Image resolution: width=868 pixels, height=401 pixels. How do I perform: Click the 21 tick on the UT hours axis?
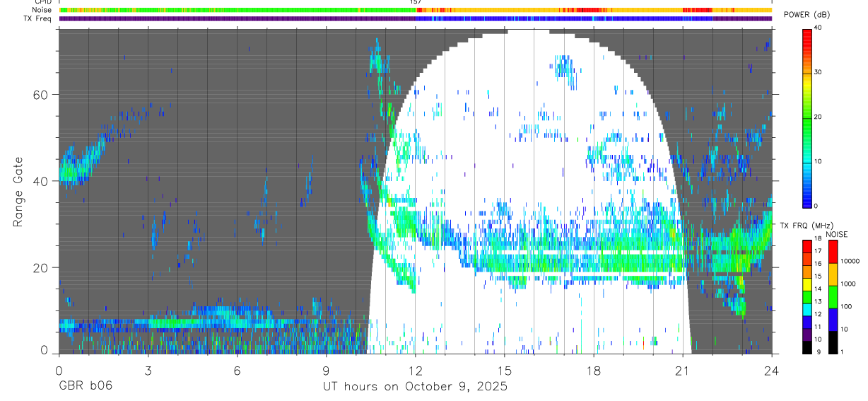click(x=683, y=371)
